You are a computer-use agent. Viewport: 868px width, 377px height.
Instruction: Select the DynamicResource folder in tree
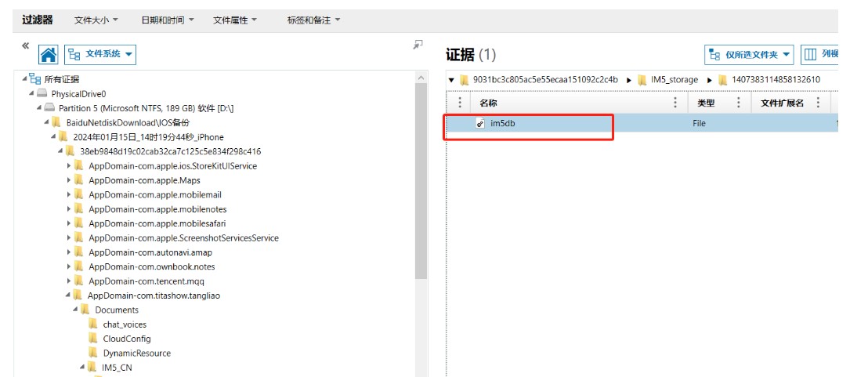(136, 353)
